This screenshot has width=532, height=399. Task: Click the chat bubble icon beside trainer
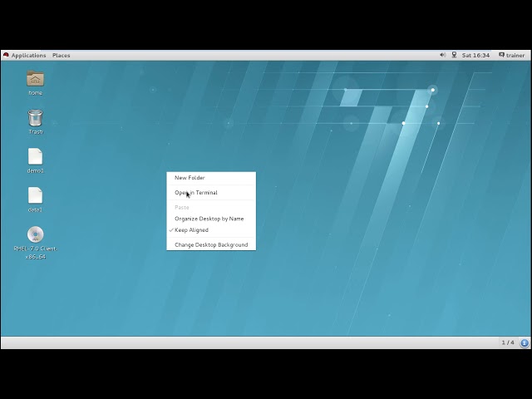[500, 55]
